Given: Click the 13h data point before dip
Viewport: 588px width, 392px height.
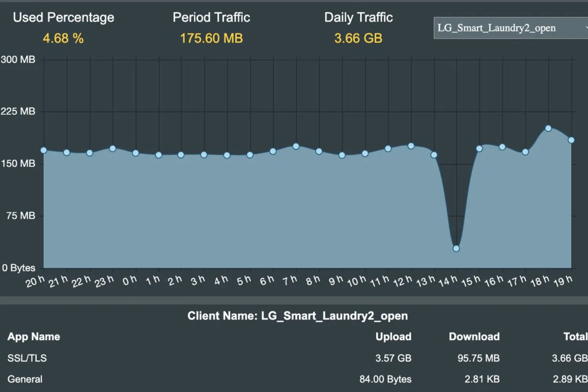Looking at the screenshot, I should pos(434,155).
